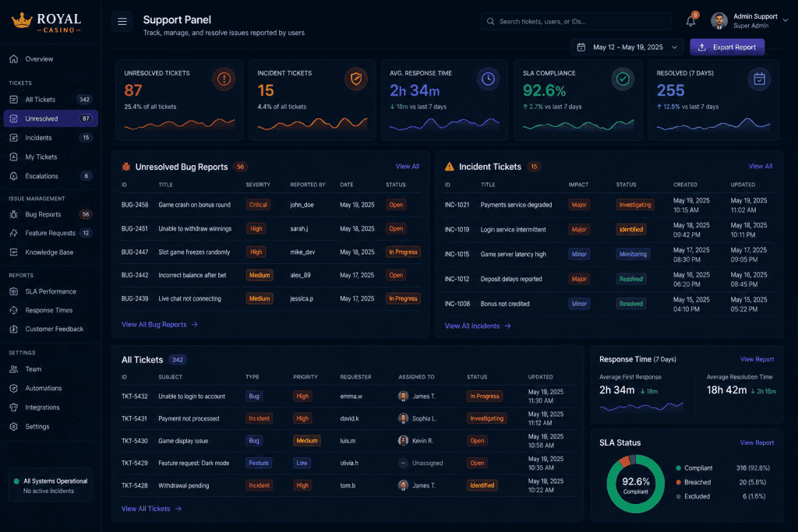Click the search tickets input field

pos(576,21)
